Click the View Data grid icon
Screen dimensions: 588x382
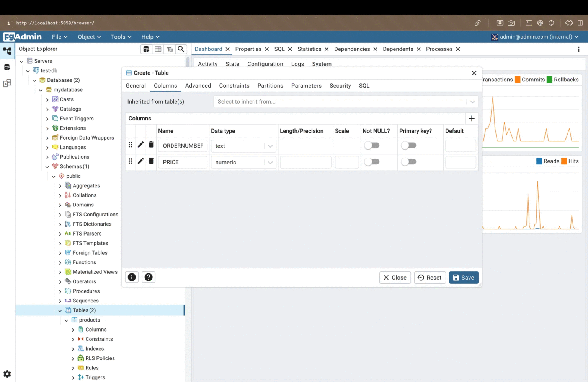[158, 49]
